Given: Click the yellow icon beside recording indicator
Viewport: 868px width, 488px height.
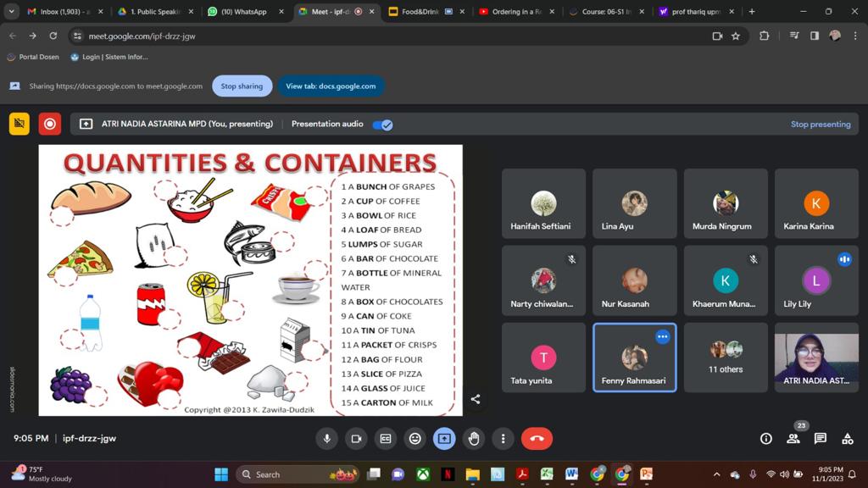Looking at the screenshot, I should pos(19,124).
